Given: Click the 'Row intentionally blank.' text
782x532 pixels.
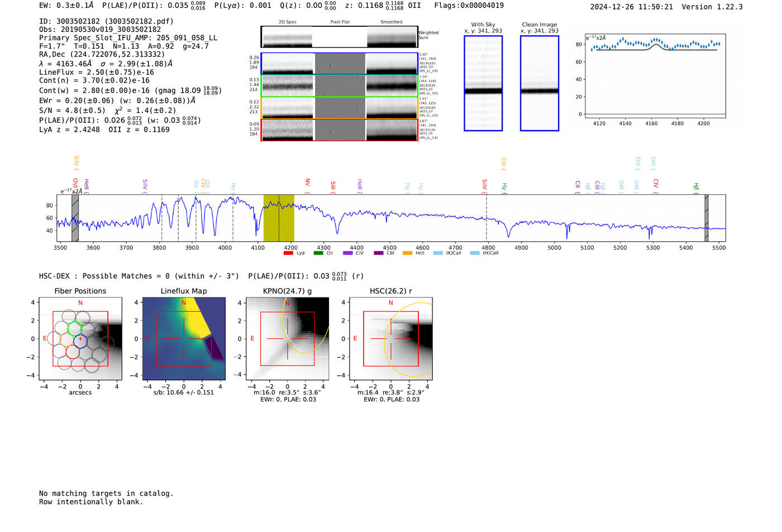Looking at the screenshot, I should [x=91, y=502].
